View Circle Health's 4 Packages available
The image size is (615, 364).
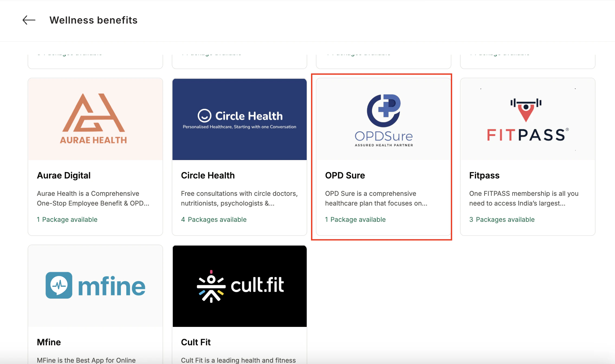tap(214, 219)
